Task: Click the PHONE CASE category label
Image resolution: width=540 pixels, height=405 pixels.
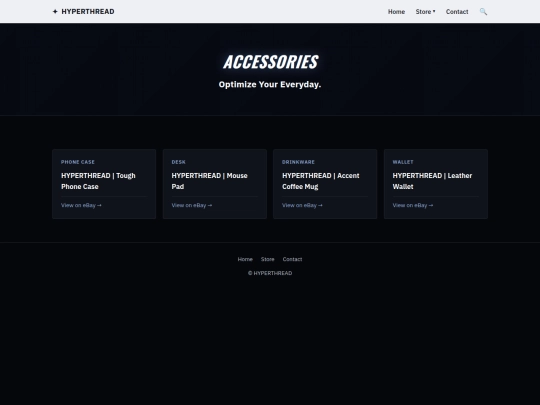Action: pos(78,162)
